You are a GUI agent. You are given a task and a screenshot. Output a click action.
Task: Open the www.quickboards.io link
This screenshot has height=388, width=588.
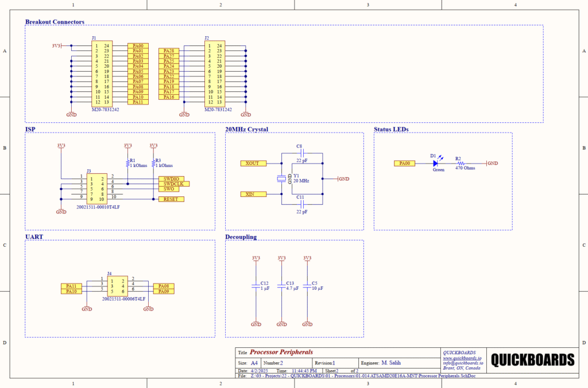[x=462, y=358]
